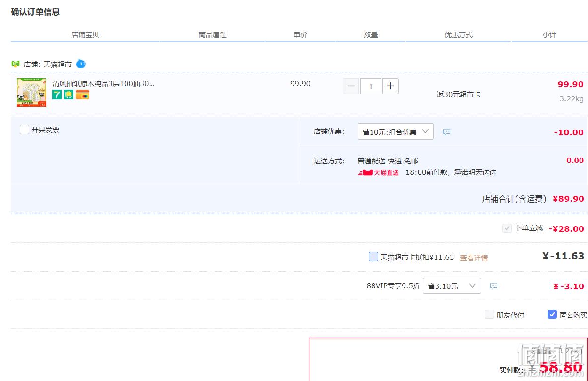Open the 天猫超市 store link
The image size is (588, 381).
tap(57, 64)
